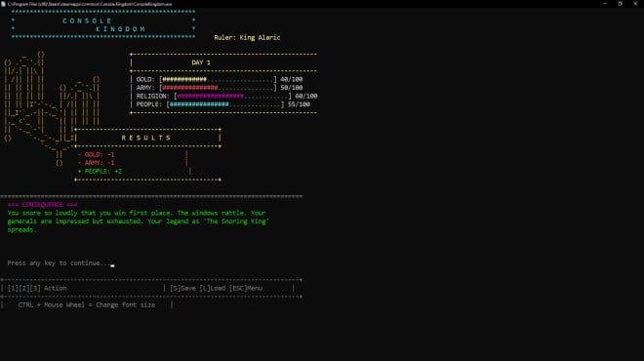Click the cyan PEOPLE progress bar
Viewport: 644px width, 361px height.
click(x=225, y=104)
